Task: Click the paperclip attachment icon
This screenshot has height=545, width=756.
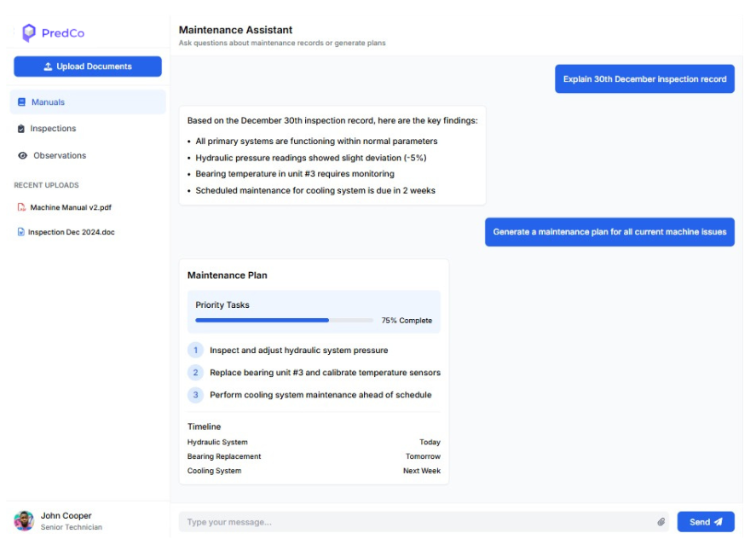Action: (x=661, y=522)
